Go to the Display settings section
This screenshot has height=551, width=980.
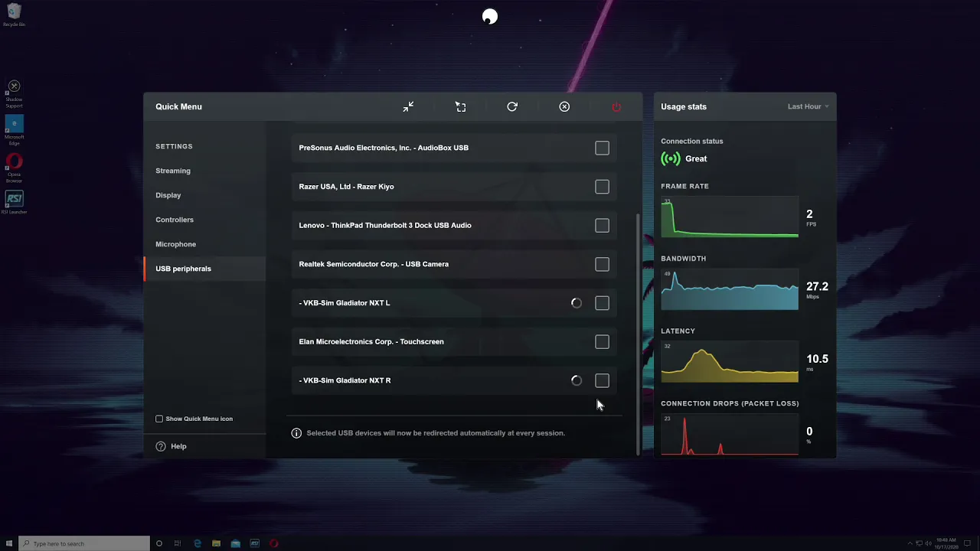tap(168, 195)
